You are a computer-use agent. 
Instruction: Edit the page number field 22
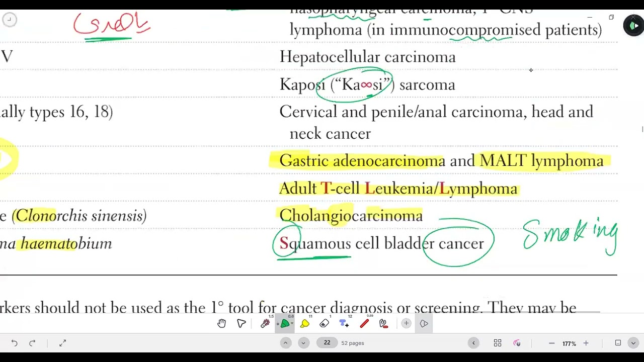[x=327, y=343]
